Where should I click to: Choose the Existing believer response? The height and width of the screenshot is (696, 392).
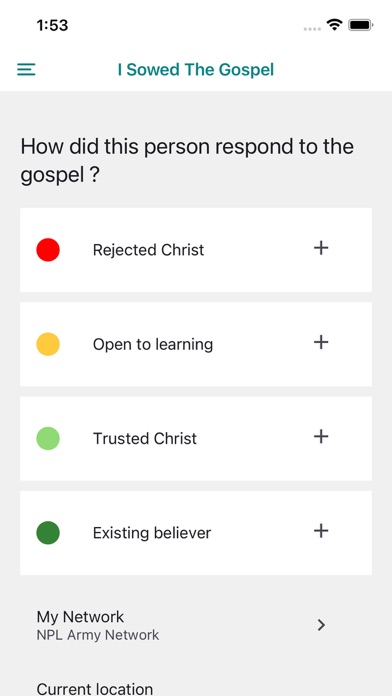click(x=196, y=533)
